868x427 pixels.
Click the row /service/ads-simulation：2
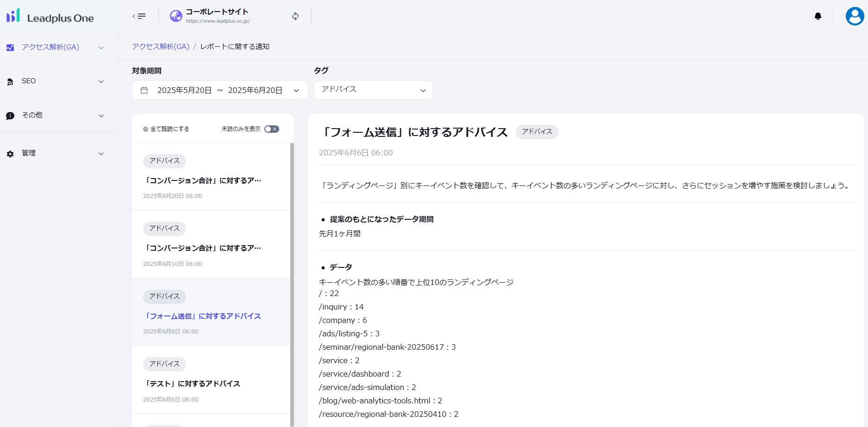coord(368,387)
